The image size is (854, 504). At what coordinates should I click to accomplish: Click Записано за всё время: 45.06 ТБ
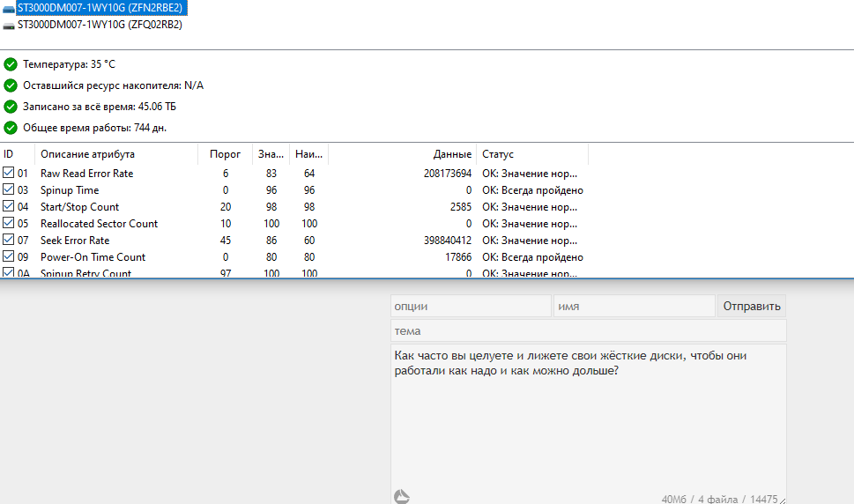pos(99,107)
